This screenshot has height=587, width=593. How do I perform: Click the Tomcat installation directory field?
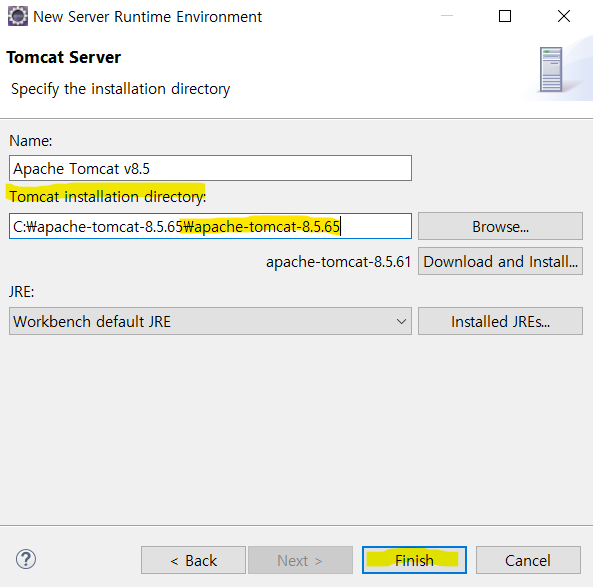[x=210, y=226]
